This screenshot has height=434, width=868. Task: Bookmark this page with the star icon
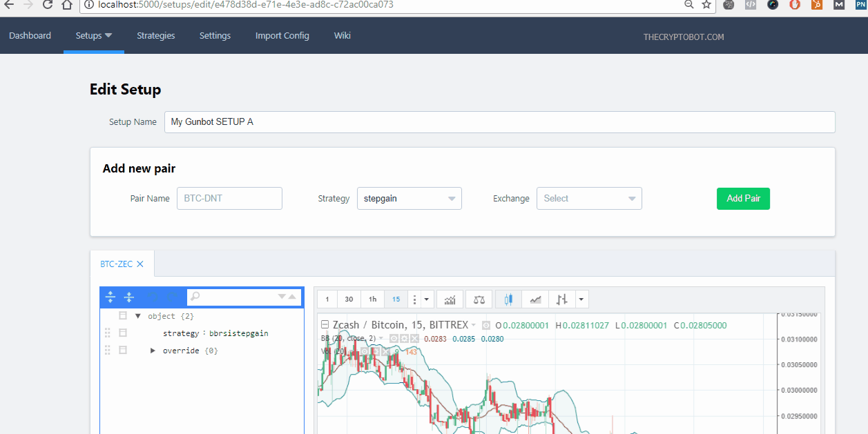click(x=706, y=5)
